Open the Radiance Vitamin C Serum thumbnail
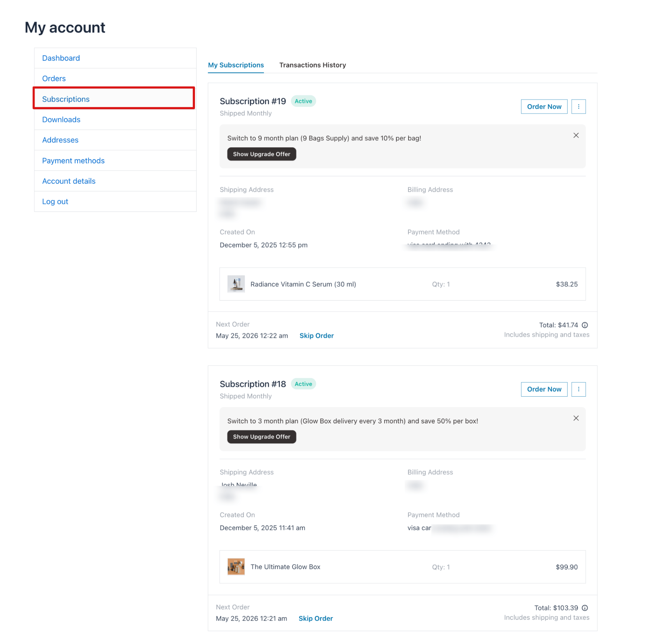 pos(236,284)
